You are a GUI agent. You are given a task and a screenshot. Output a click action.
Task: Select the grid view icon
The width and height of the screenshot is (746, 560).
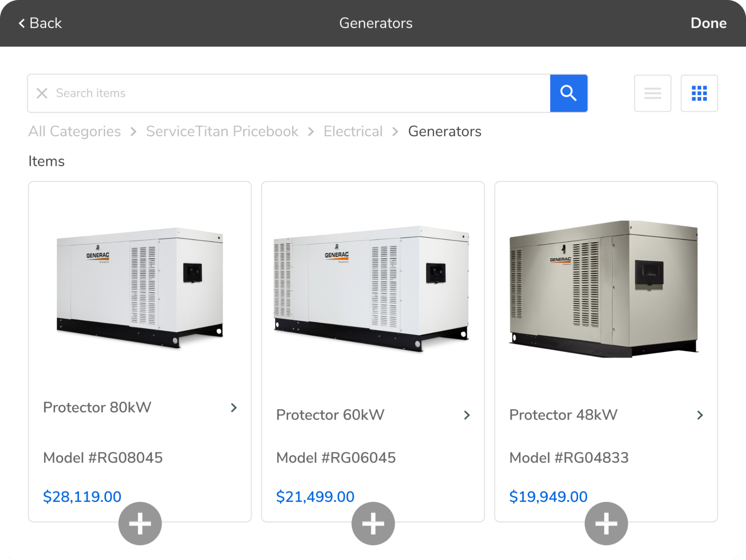[699, 93]
